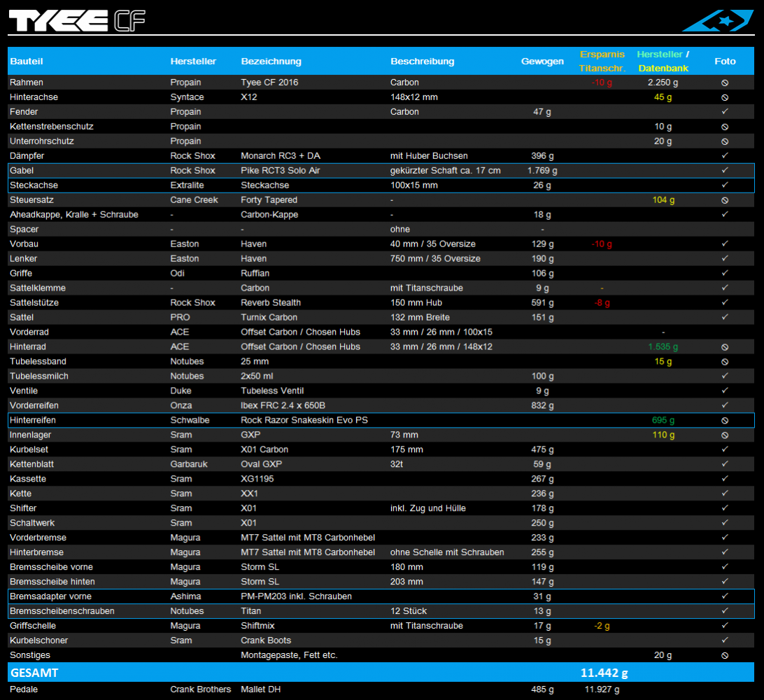Click the Ruffian grips cell
The image size is (764, 700).
(x=255, y=273)
